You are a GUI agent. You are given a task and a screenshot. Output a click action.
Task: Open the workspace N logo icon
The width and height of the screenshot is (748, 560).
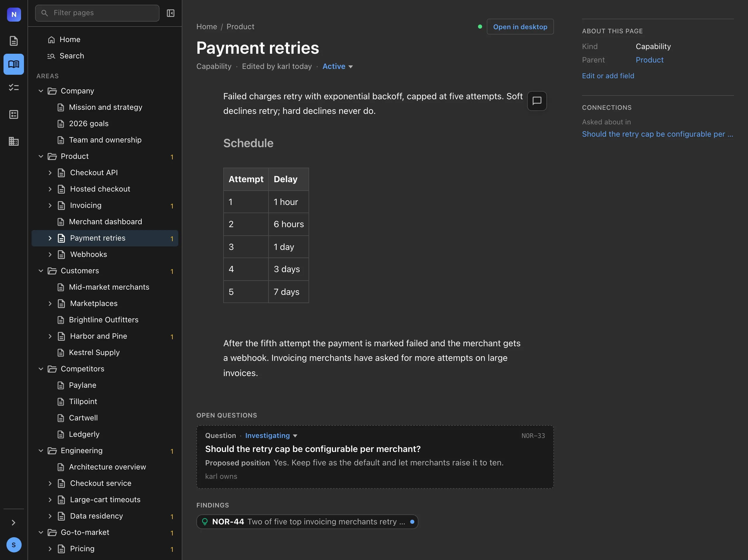[x=14, y=15]
